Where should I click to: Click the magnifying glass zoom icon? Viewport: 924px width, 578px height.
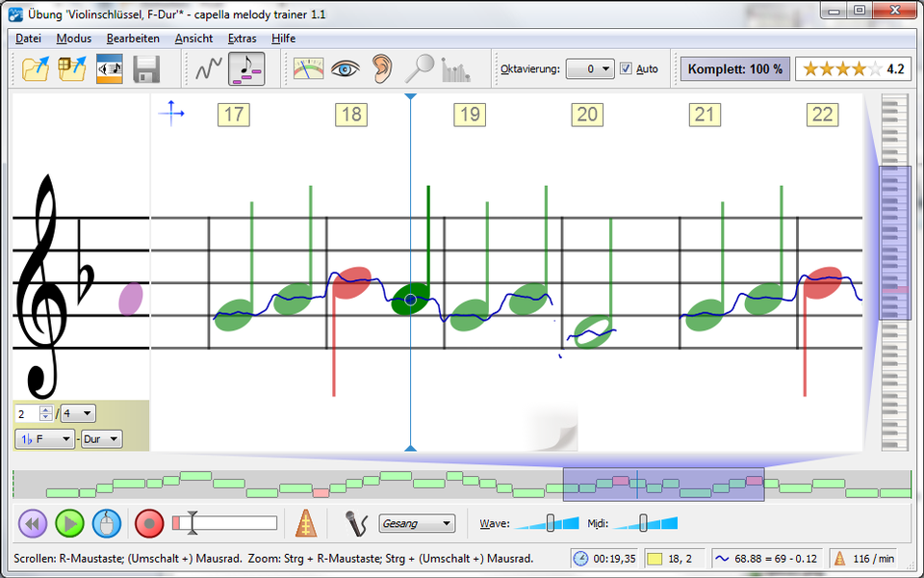pyautogui.click(x=419, y=68)
